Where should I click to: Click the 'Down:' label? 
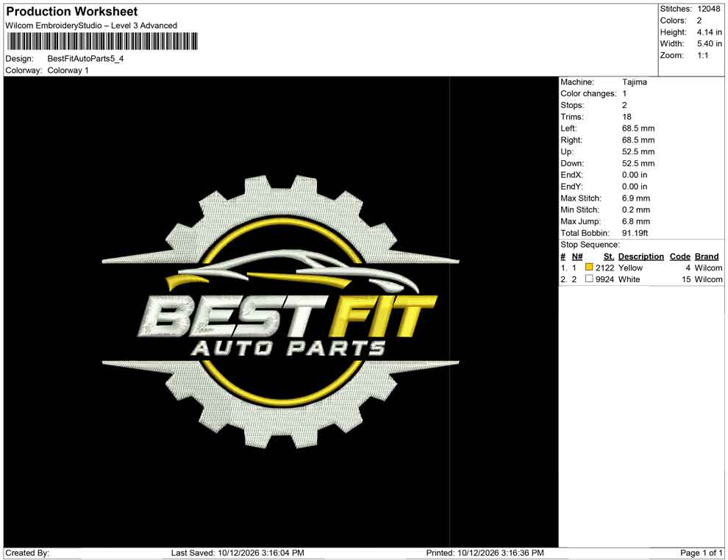(572, 163)
